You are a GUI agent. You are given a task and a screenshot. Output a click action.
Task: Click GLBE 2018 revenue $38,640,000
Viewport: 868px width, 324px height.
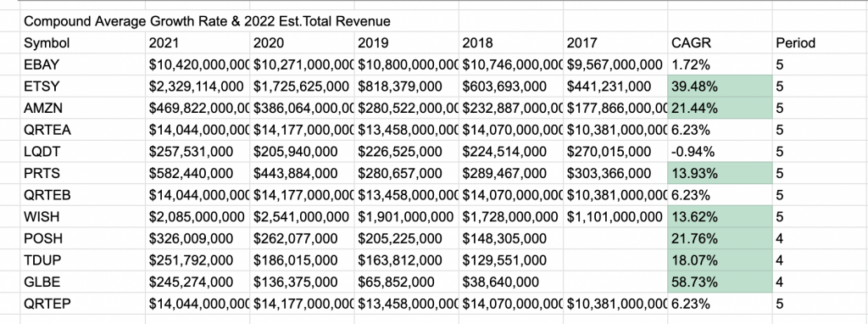511,282
